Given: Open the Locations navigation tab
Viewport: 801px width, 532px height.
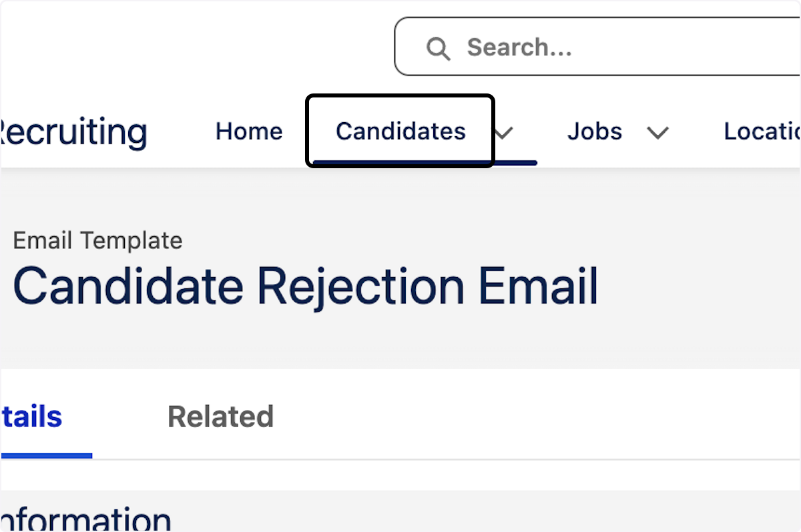Looking at the screenshot, I should click(x=761, y=131).
